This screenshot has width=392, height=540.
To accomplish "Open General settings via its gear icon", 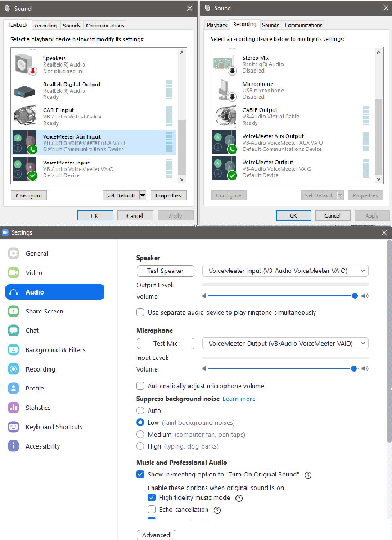I will pyautogui.click(x=14, y=254).
